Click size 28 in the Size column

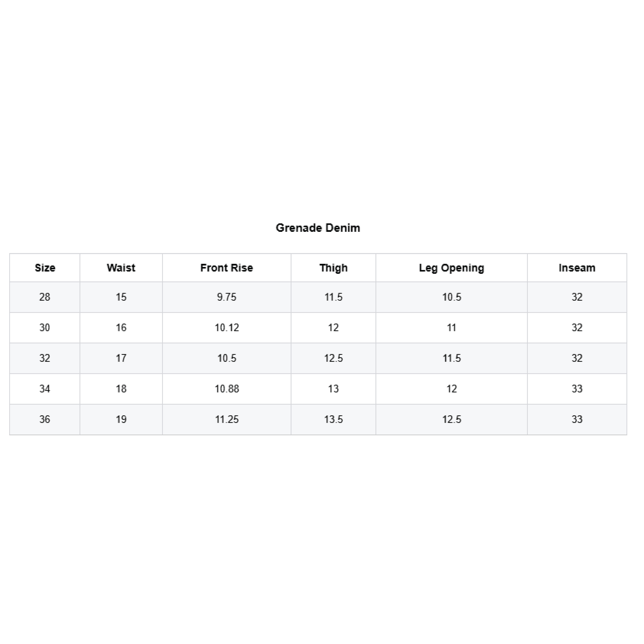point(45,297)
